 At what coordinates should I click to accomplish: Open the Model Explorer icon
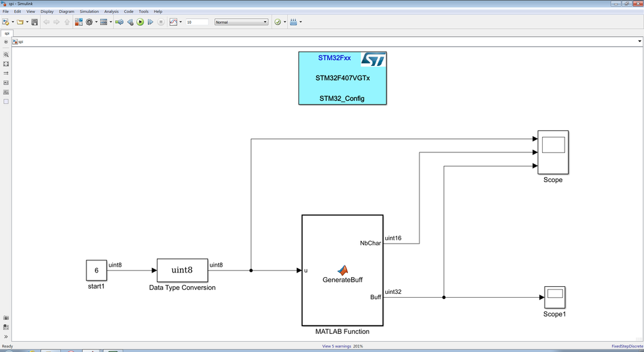tap(103, 22)
